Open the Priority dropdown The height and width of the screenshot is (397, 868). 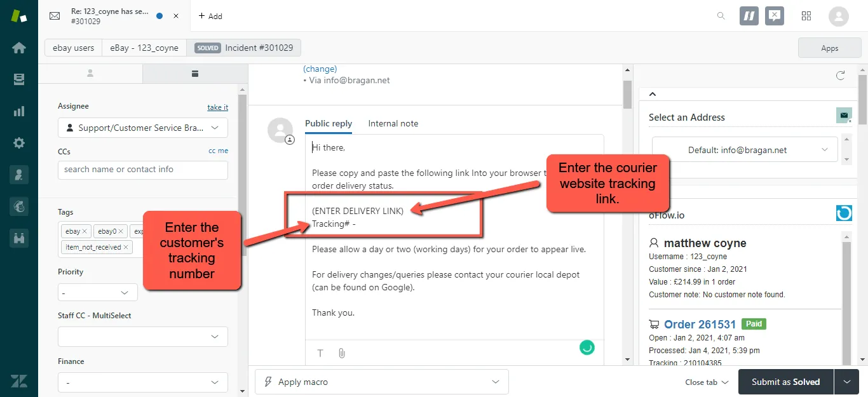pyautogui.click(x=98, y=293)
